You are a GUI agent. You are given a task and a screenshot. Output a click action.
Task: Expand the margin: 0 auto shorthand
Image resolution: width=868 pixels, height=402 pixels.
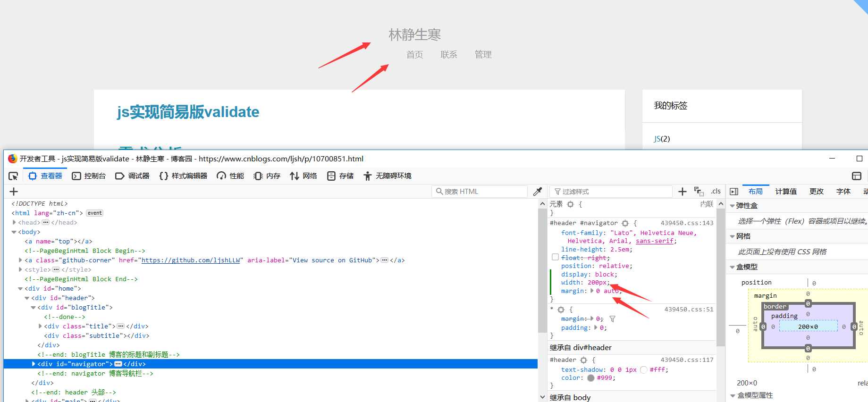pos(592,291)
